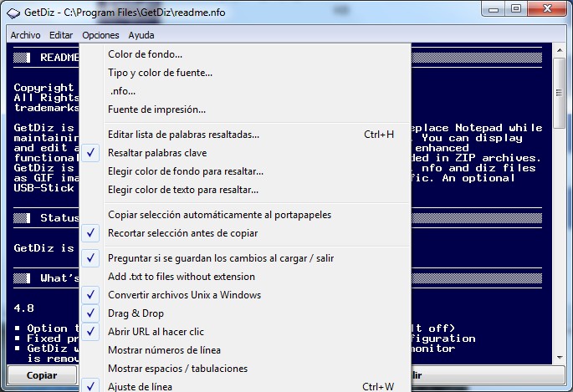Select Elegir color de texto para resaltar...
573x392 pixels.
245,190
